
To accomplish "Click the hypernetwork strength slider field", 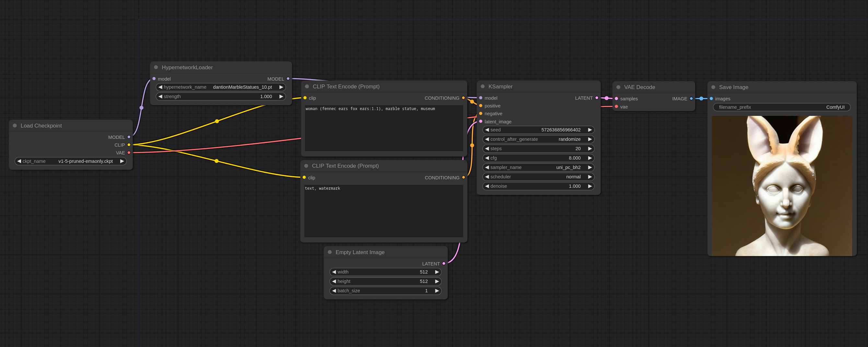I will click(x=221, y=96).
